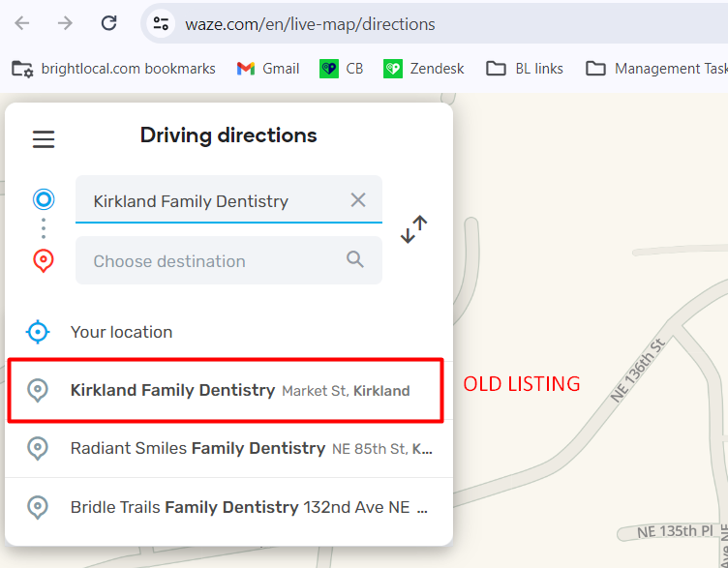Open the Gmail bookmark
728x568 pixels.
point(268,69)
